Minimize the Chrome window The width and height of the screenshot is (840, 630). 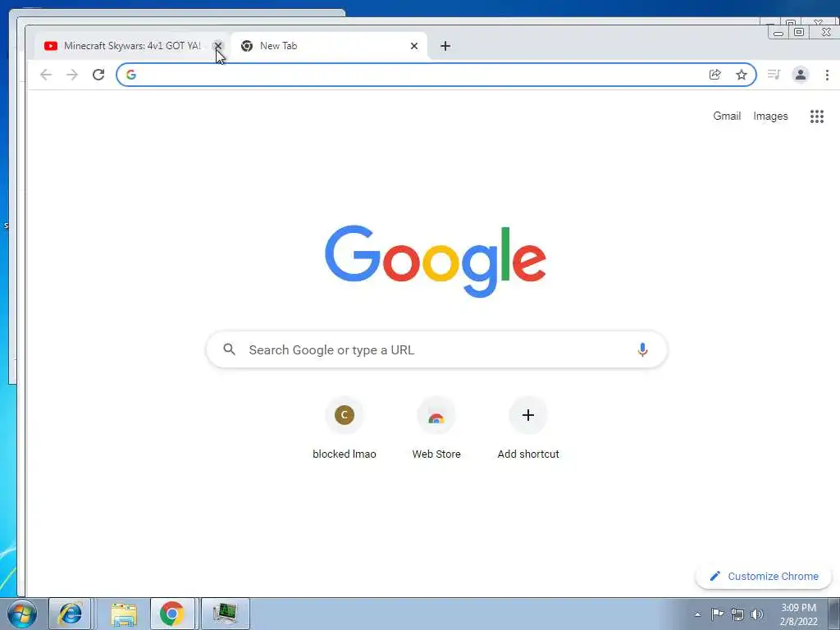[x=778, y=33]
